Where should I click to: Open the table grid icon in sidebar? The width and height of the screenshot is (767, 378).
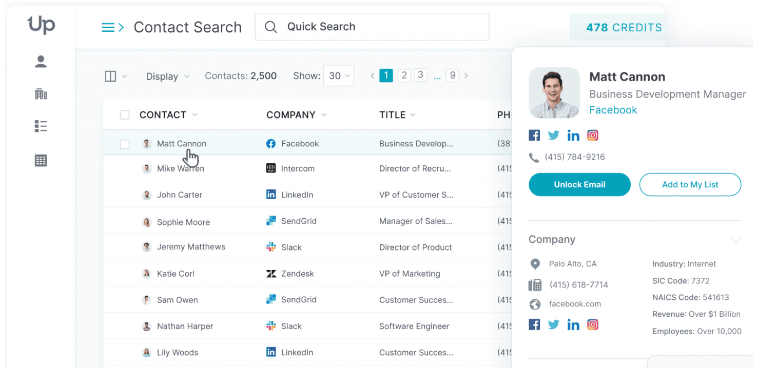pos(41,160)
